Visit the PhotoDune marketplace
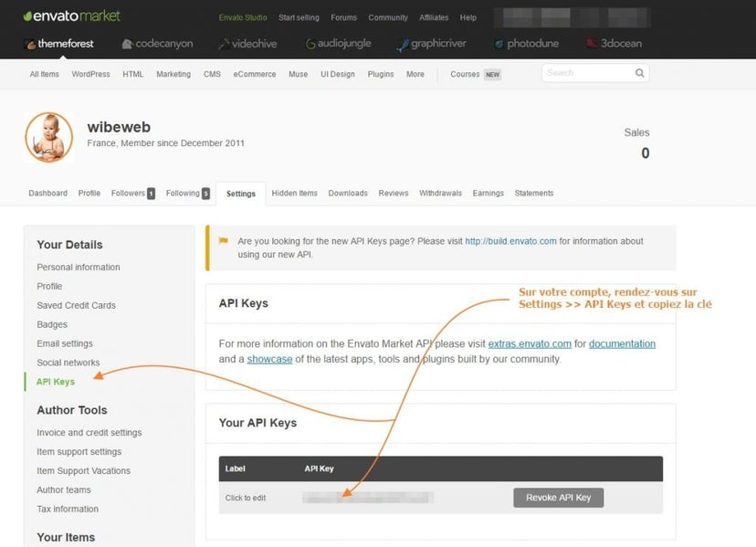This screenshot has height=547, width=756. point(526,44)
